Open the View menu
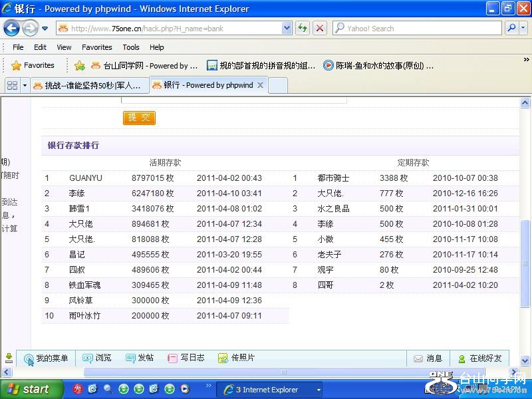 pos(64,47)
